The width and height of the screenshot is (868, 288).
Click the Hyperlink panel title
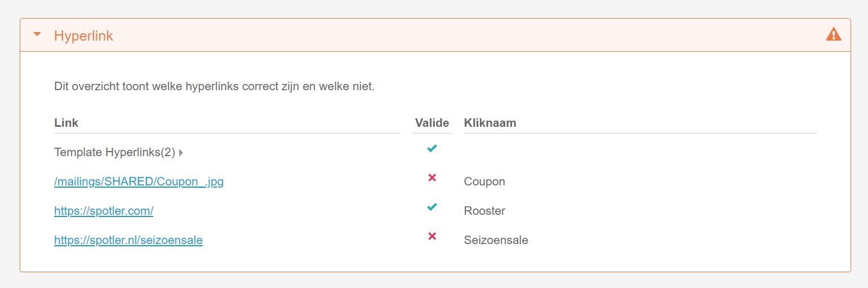pyautogui.click(x=83, y=36)
